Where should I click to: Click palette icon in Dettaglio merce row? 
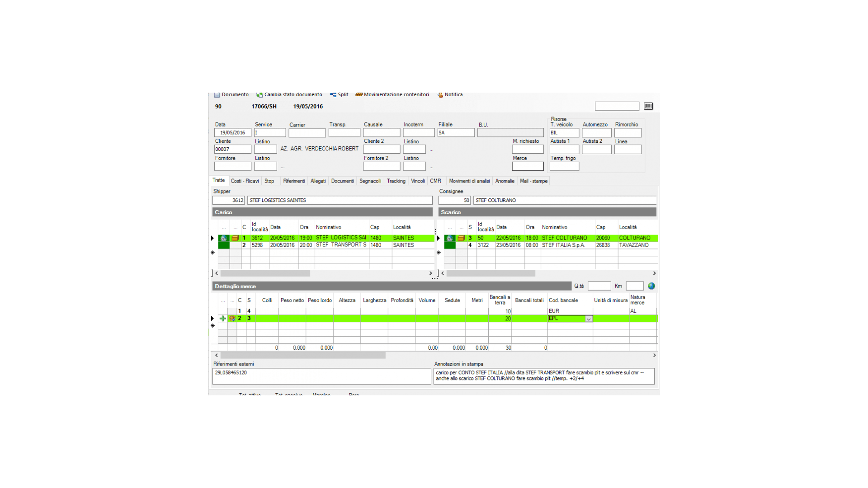[x=232, y=319]
